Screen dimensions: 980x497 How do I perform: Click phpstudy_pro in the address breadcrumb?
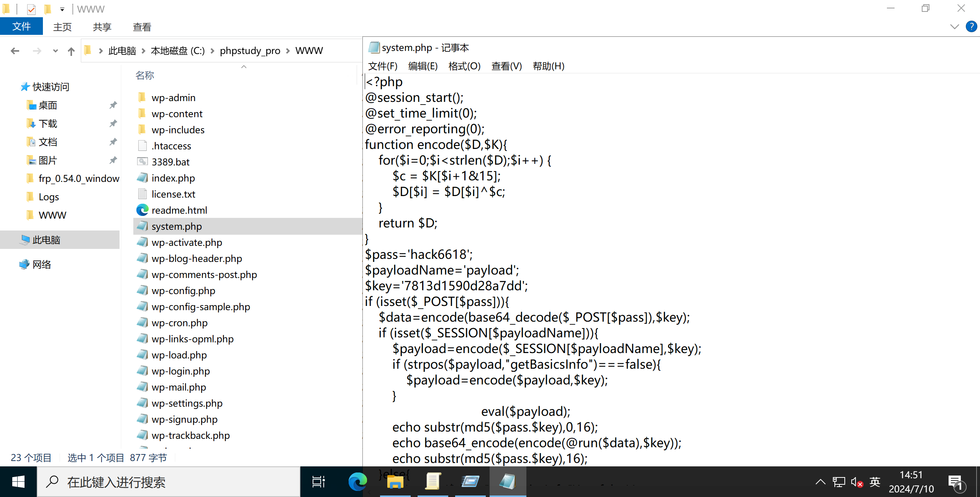pyautogui.click(x=250, y=51)
